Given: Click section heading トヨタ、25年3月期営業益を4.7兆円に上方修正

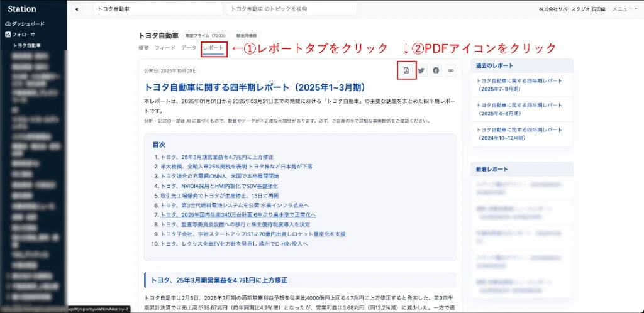Looking at the screenshot, I should tap(219, 280).
